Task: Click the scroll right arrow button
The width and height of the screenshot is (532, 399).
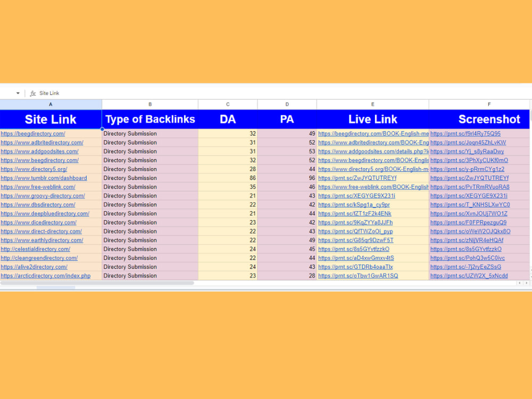Action: pyautogui.click(x=527, y=282)
